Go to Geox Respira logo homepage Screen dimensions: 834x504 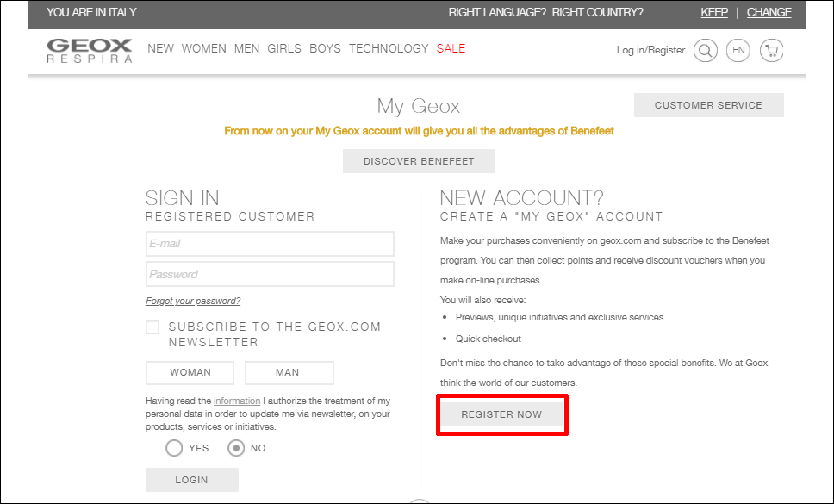click(90, 51)
